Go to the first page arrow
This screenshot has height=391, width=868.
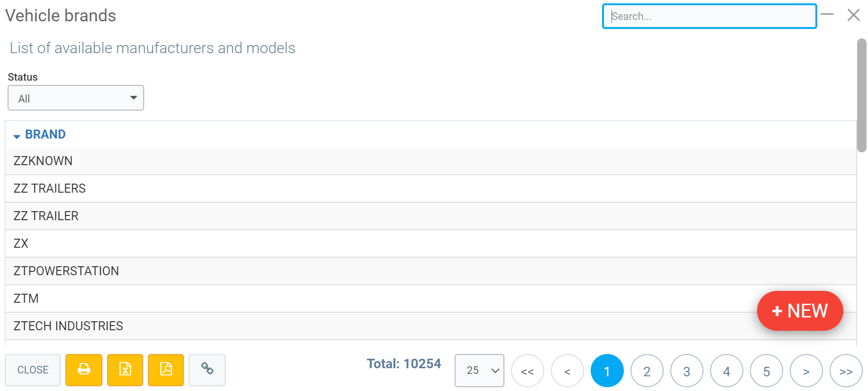click(527, 371)
